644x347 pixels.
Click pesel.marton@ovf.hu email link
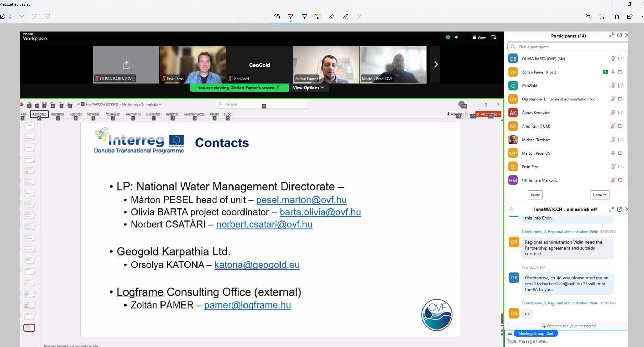tap(301, 200)
